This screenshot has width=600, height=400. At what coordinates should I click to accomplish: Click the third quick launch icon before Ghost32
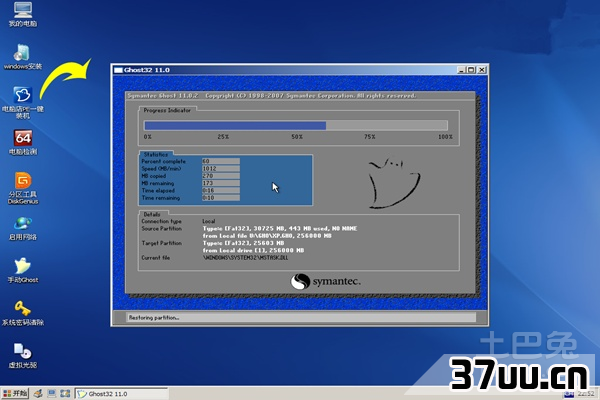click(65, 393)
